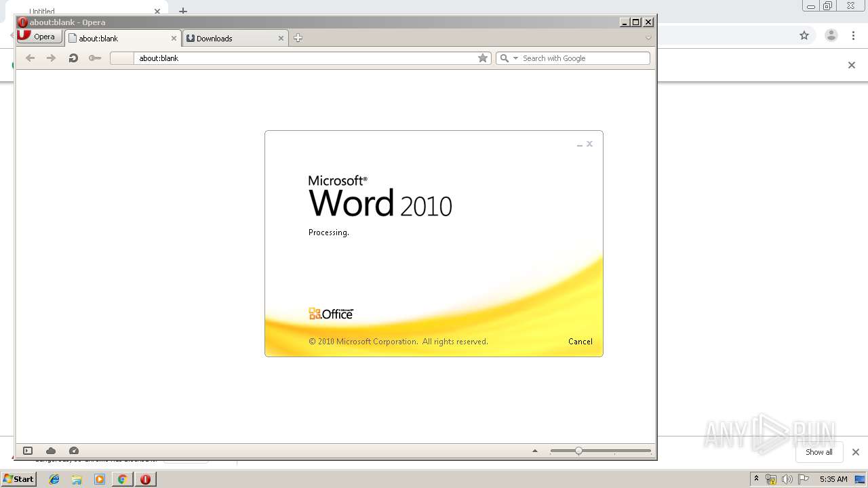
Task: Close the Downloads tab in Opera
Action: pyautogui.click(x=281, y=39)
